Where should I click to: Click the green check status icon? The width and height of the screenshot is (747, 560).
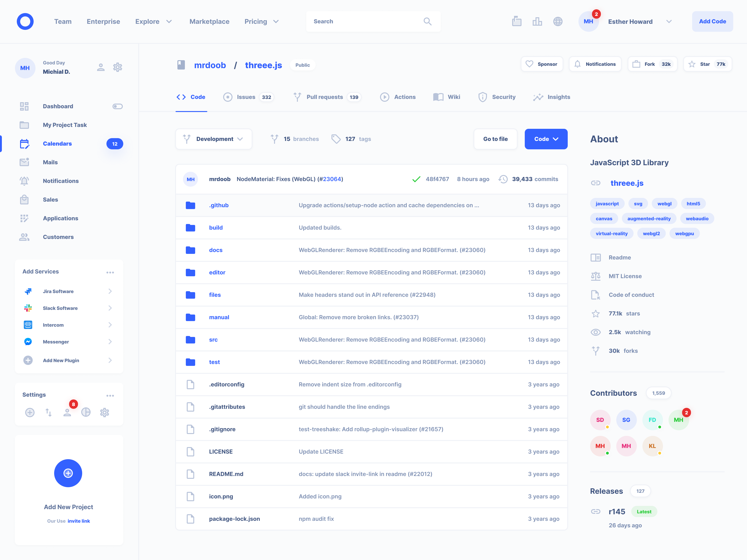[x=416, y=179]
